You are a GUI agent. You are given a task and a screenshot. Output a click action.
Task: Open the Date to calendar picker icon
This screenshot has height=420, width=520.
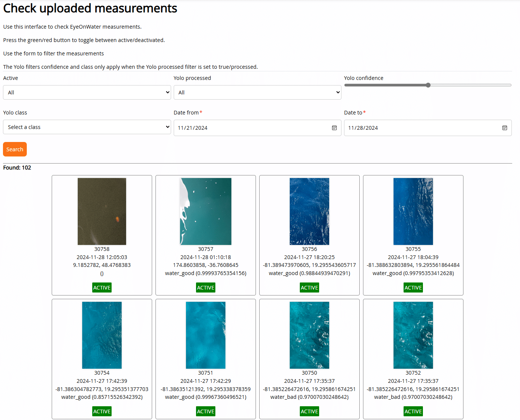[x=504, y=128]
